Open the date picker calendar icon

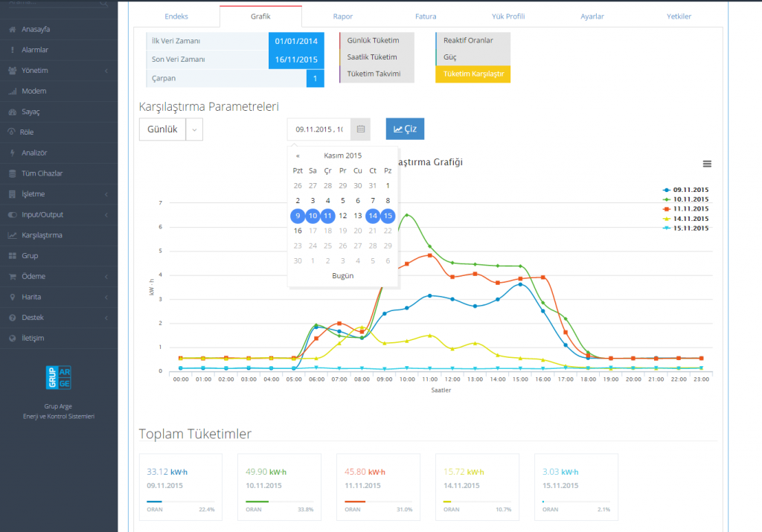point(361,129)
